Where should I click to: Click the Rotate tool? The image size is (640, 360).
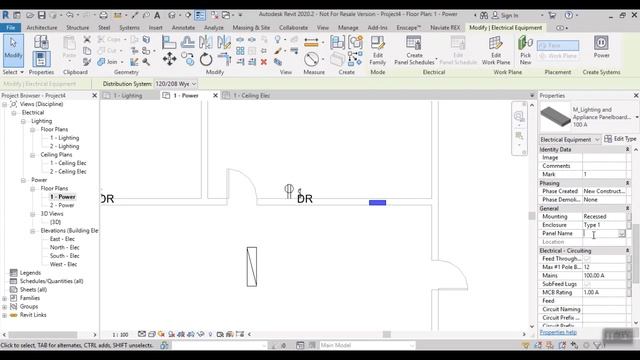point(206,60)
